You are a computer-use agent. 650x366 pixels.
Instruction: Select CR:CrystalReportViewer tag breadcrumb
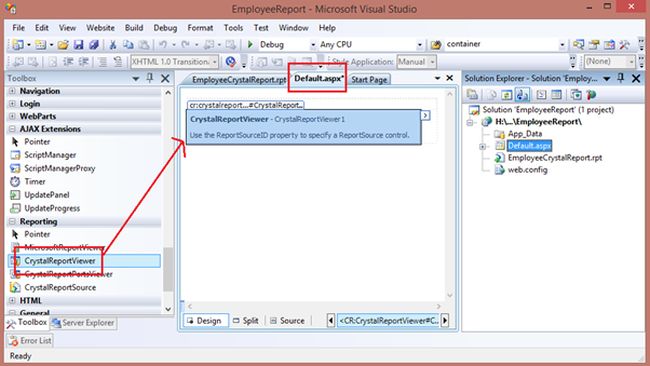(x=388, y=320)
